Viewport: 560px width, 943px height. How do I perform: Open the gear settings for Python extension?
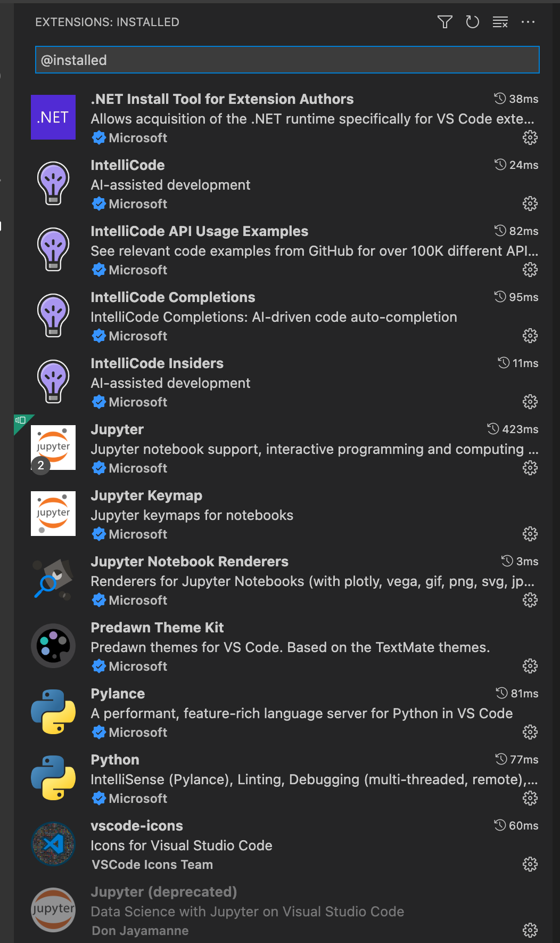(x=530, y=798)
